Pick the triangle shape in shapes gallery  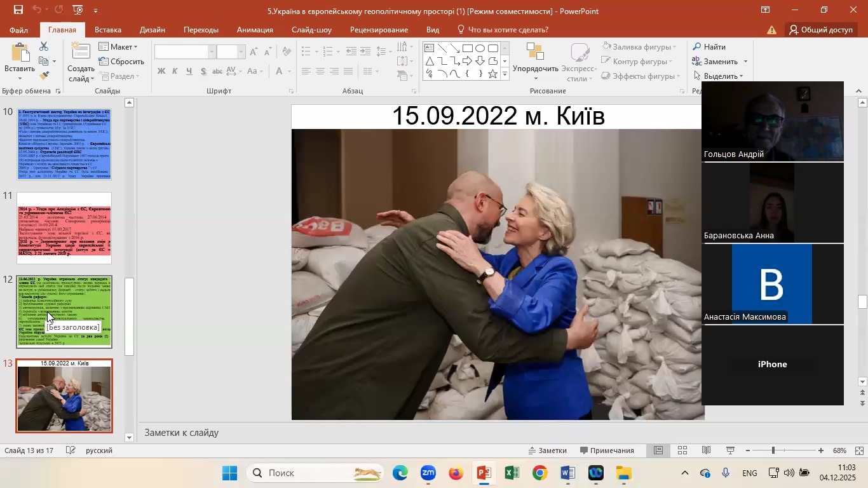430,61
